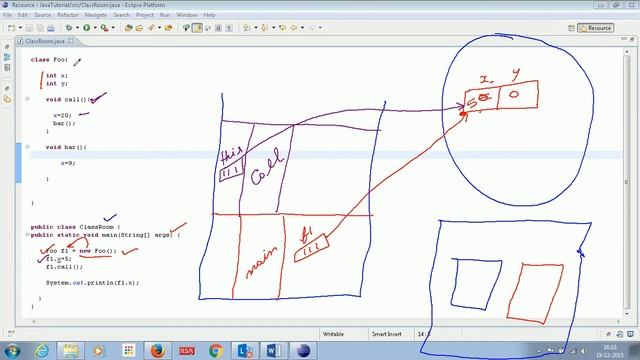Collapse the void bar() method fold marker
Screen dimensions: 640x360
coord(27,147)
